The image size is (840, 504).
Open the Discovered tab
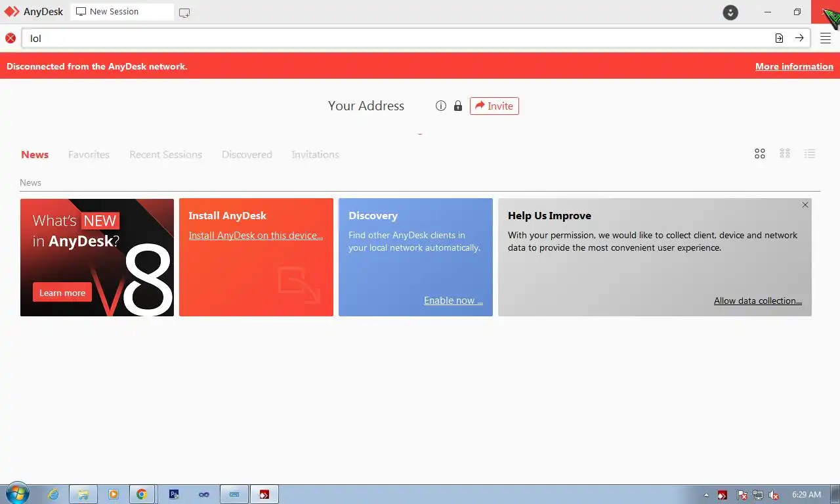coord(247,154)
